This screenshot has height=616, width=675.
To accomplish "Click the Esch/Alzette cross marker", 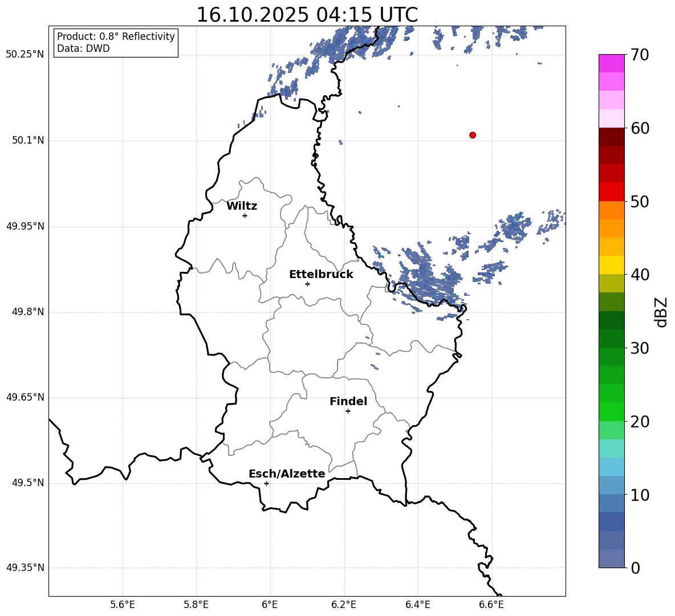I will (266, 483).
